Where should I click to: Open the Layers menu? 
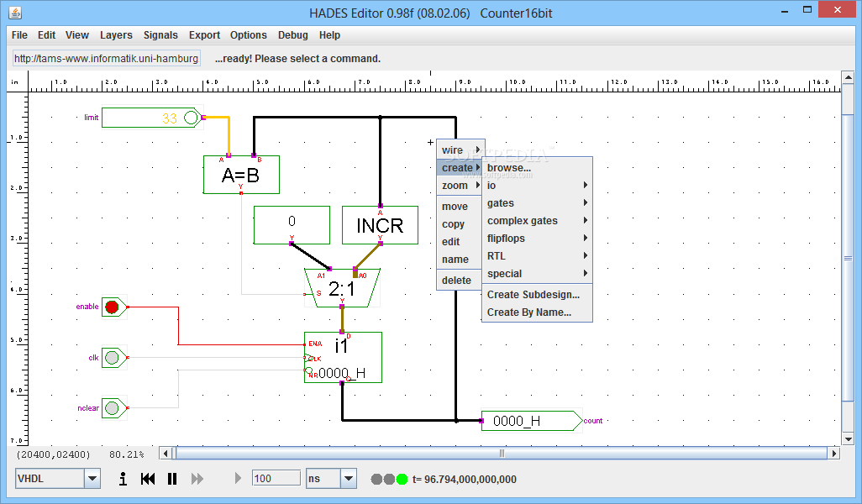(116, 35)
